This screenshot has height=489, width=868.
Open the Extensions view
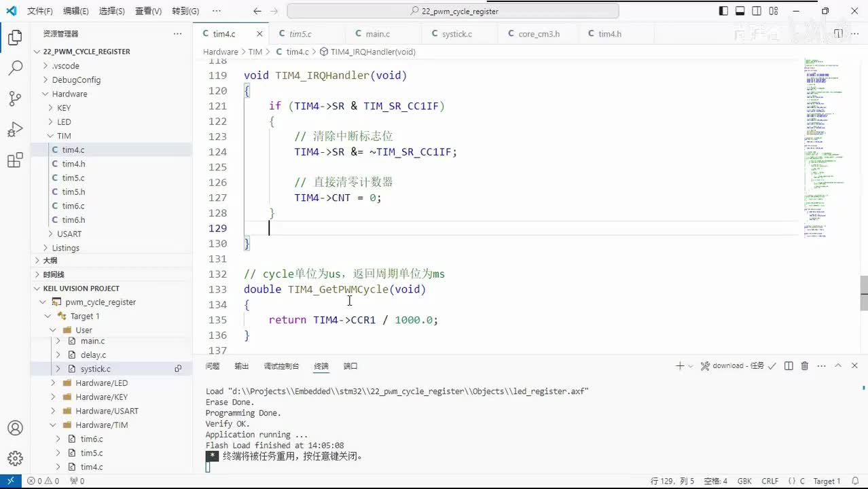click(x=15, y=160)
